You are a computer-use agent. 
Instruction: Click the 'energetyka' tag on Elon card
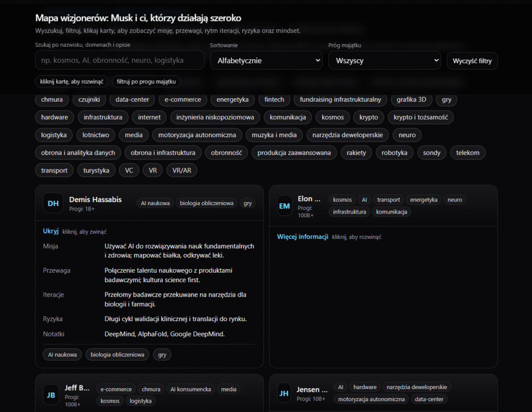pos(424,200)
